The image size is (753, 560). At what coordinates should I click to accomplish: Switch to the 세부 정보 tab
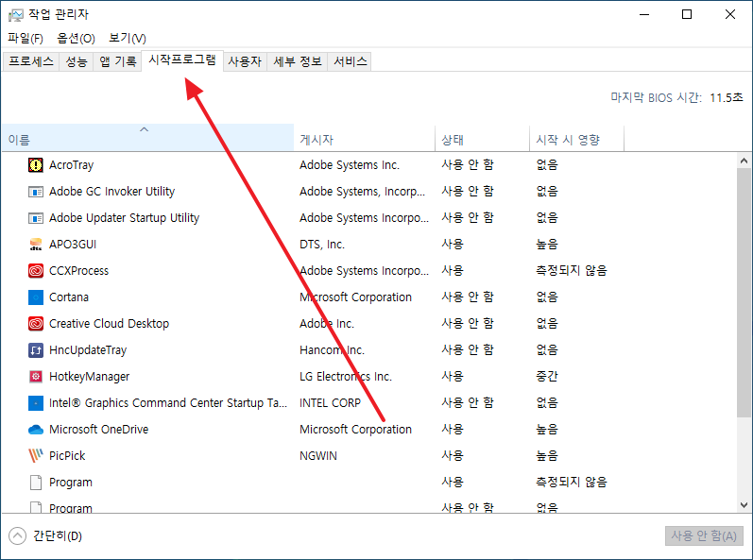pyautogui.click(x=298, y=61)
